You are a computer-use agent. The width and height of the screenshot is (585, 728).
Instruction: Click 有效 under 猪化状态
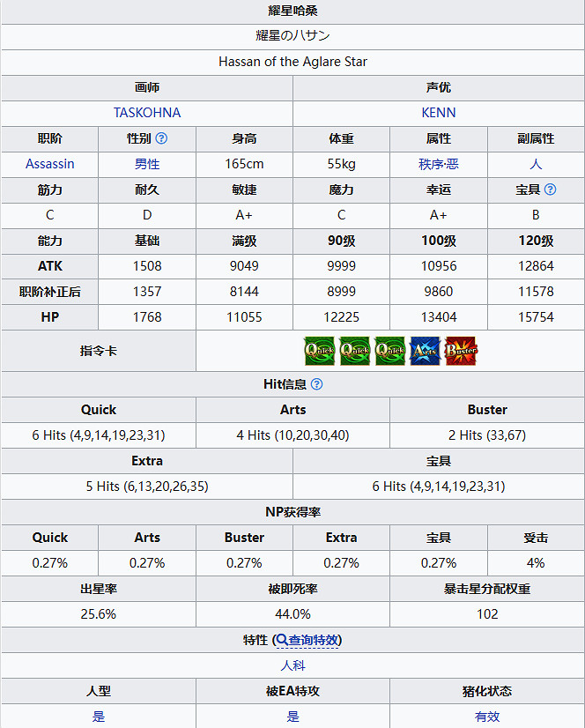pyautogui.click(x=487, y=717)
